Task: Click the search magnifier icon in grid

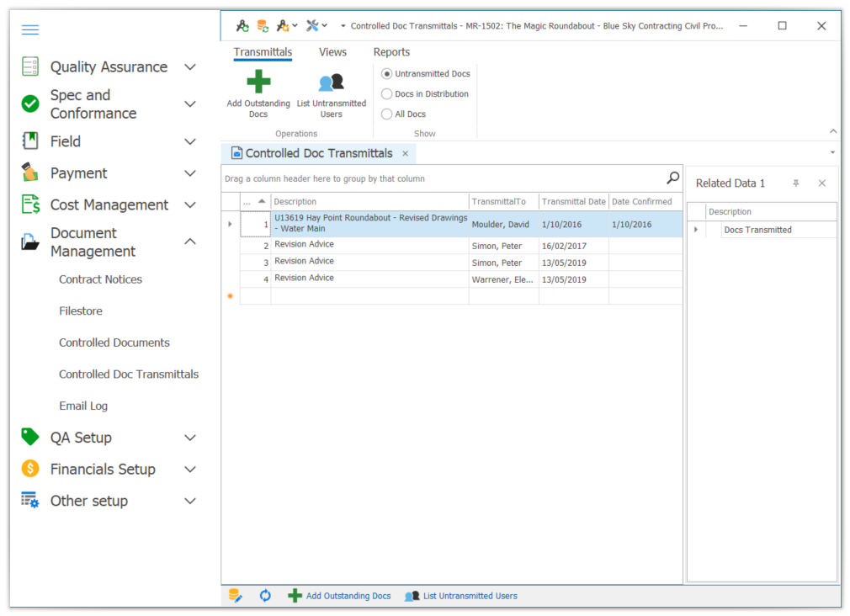Action: 672,178
